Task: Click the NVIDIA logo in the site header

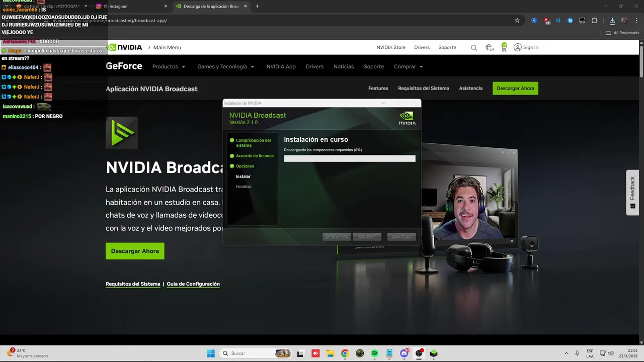Action: click(124, 47)
